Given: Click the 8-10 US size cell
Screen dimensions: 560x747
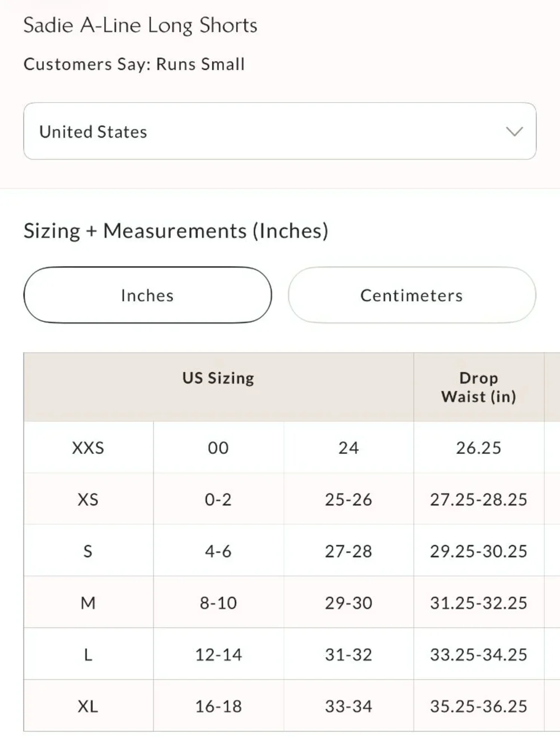Looking at the screenshot, I should pyautogui.click(x=218, y=602).
